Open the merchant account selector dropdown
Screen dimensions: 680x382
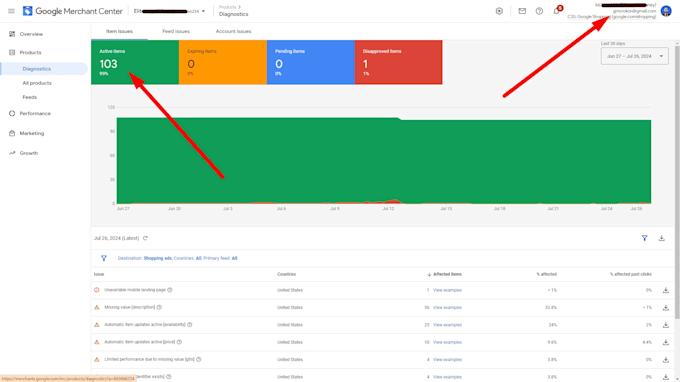coord(170,11)
